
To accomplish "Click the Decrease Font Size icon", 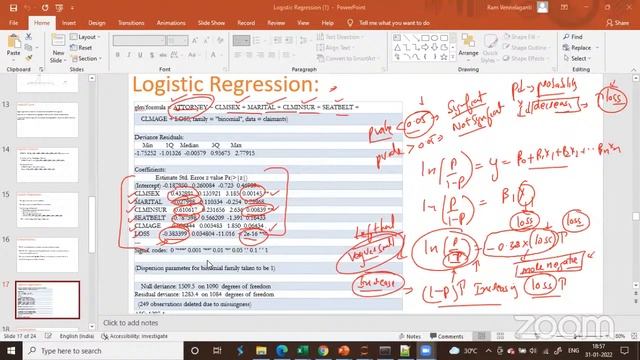I will [207, 40].
